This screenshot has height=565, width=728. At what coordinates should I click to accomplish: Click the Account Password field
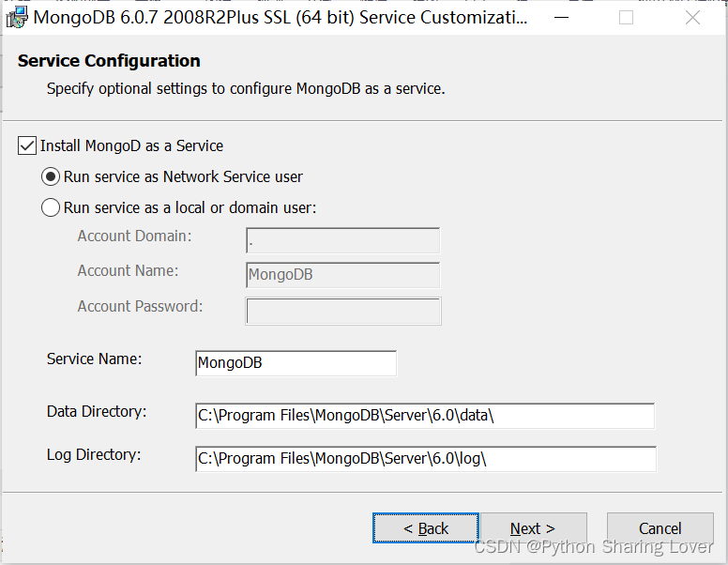click(343, 311)
